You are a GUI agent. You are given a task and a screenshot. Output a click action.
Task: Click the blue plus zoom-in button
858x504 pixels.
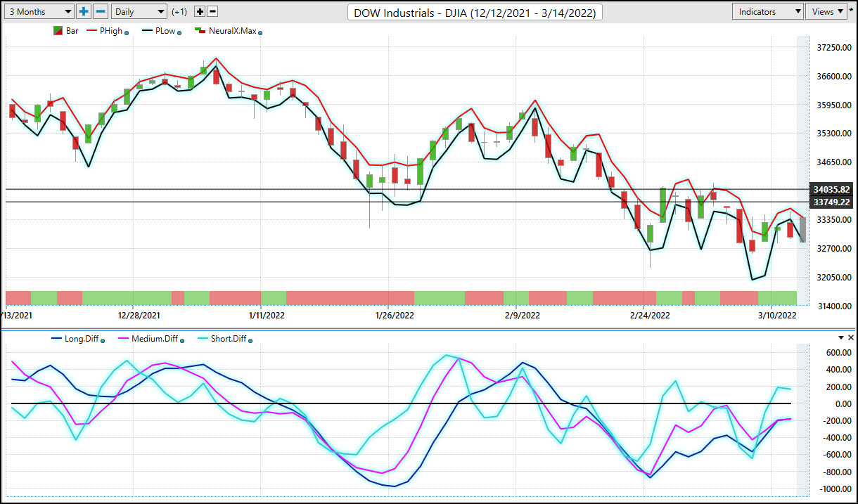[x=84, y=11]
